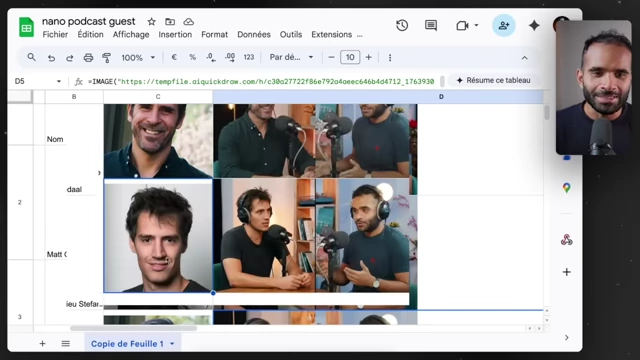Add a new sheet with plus
This screenshot has height=360, width=640.
pyautogui.click(x=42, y=344)
